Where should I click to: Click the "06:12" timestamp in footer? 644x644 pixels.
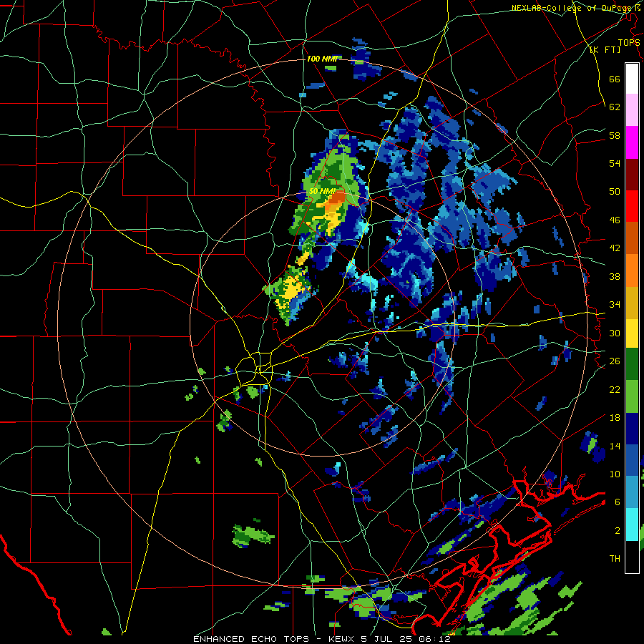(x=436, y=639)
